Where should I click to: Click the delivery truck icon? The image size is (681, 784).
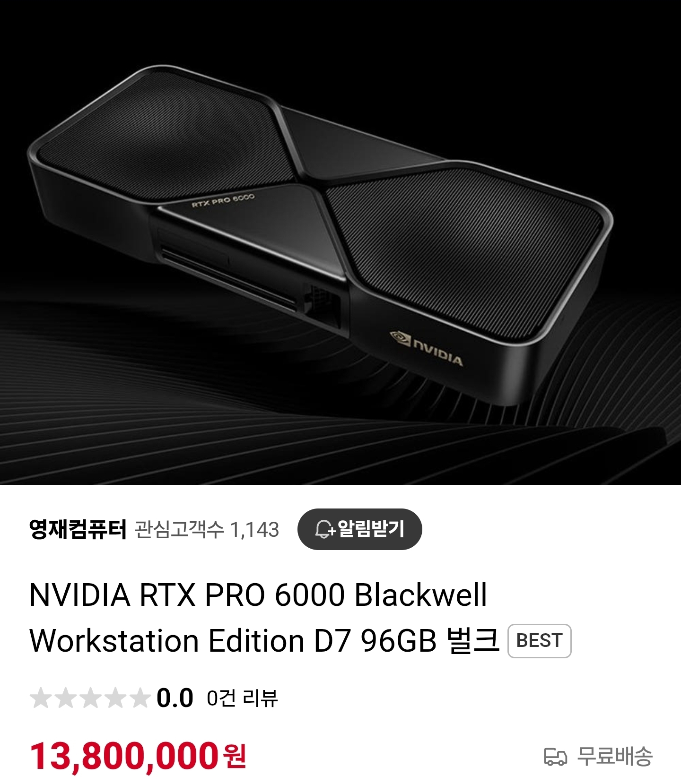click(555, 757)
